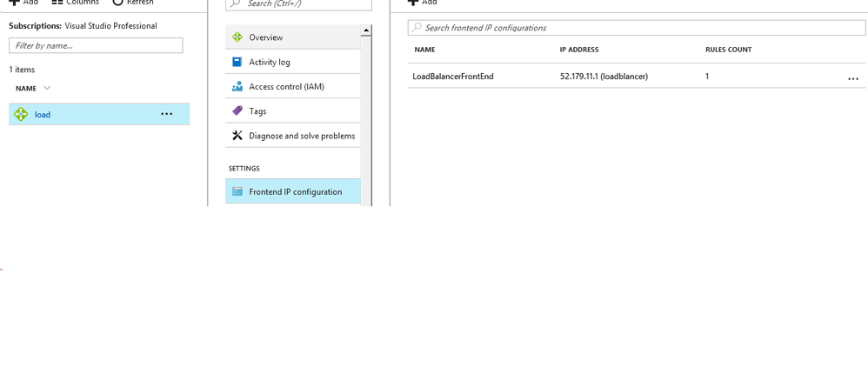Open Diagnose and solve problems
The image size is (868, 388).
293,136
